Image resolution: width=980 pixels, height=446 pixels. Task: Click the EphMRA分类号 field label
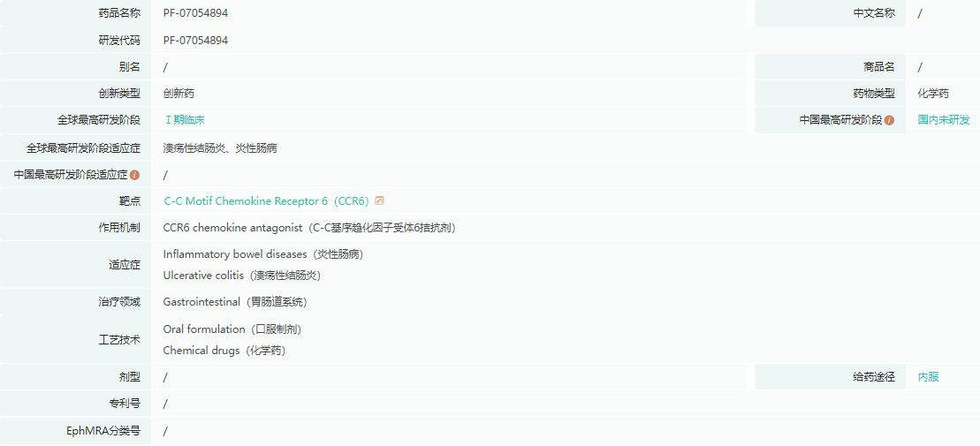click(x=103, y=431)
